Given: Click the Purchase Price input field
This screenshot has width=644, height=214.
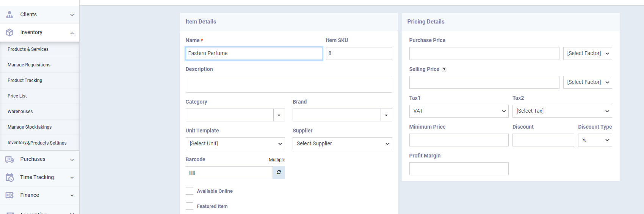Looking at the screenshot, I should 484,53.
